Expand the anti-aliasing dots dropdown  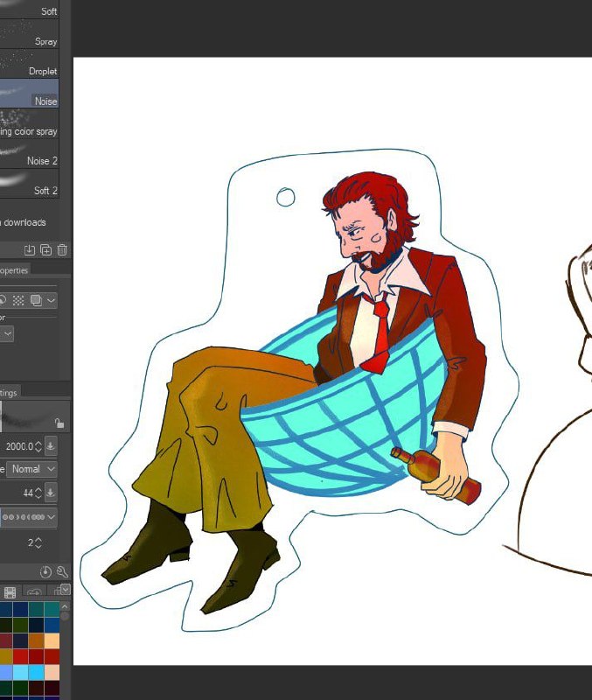point(29,517)
